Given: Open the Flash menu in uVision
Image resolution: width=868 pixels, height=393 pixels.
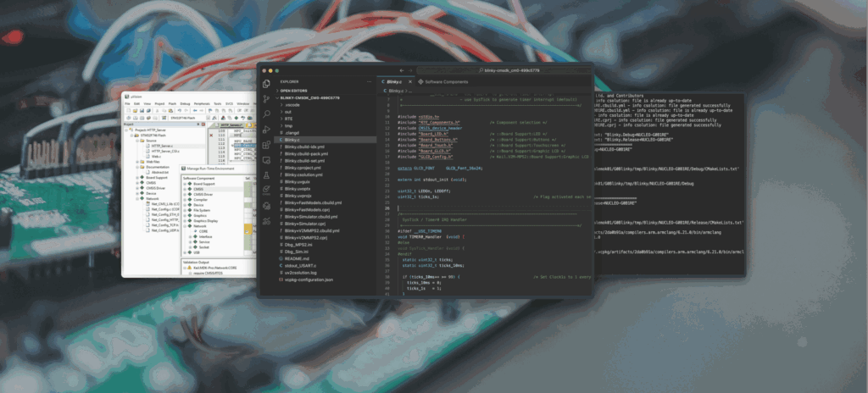Looking at the screenshot, I should pyautogui.click(x=172, y=103).
